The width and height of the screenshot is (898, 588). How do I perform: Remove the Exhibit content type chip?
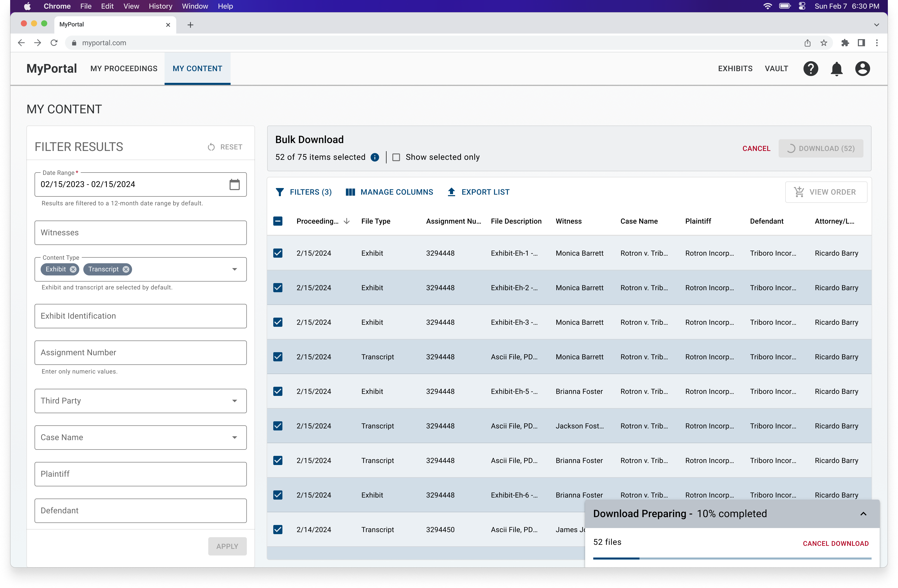click(x=73, y=269)
